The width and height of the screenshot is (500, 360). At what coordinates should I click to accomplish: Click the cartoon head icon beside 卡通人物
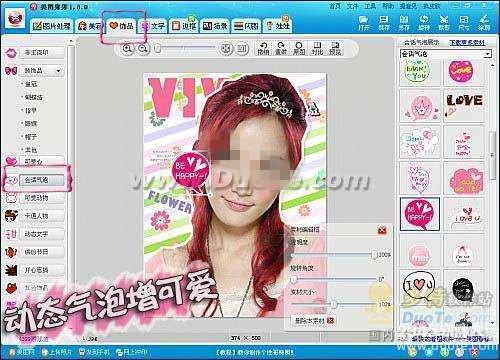coord(11,216)
